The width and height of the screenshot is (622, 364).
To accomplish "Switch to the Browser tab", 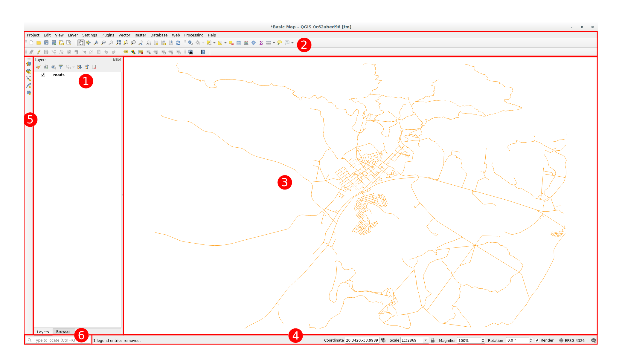I will point(63,331).
